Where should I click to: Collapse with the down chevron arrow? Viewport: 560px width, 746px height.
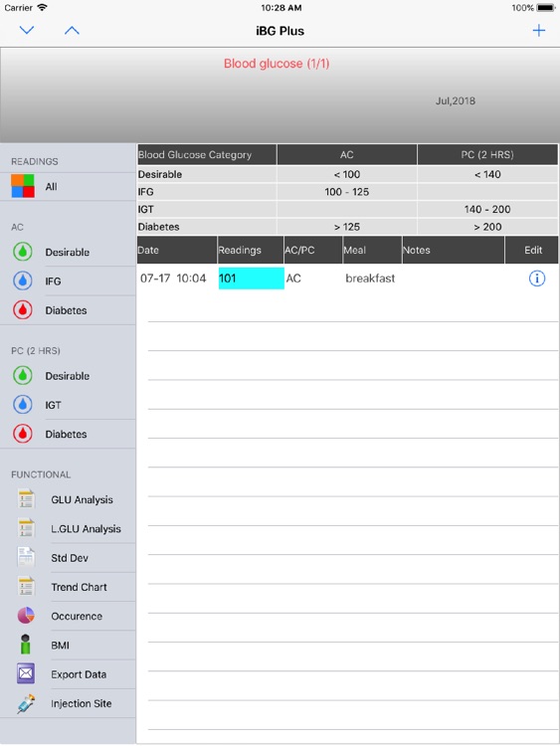(27, 31)
